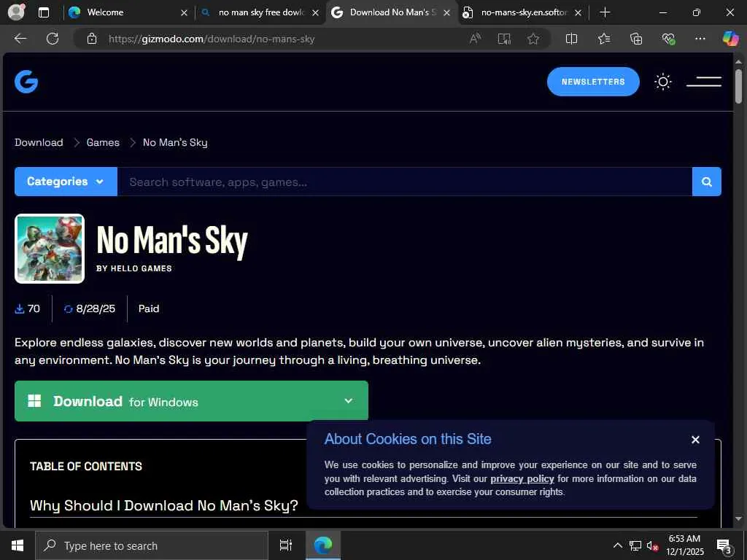Open the network icon in system tray

click(635, 545)
